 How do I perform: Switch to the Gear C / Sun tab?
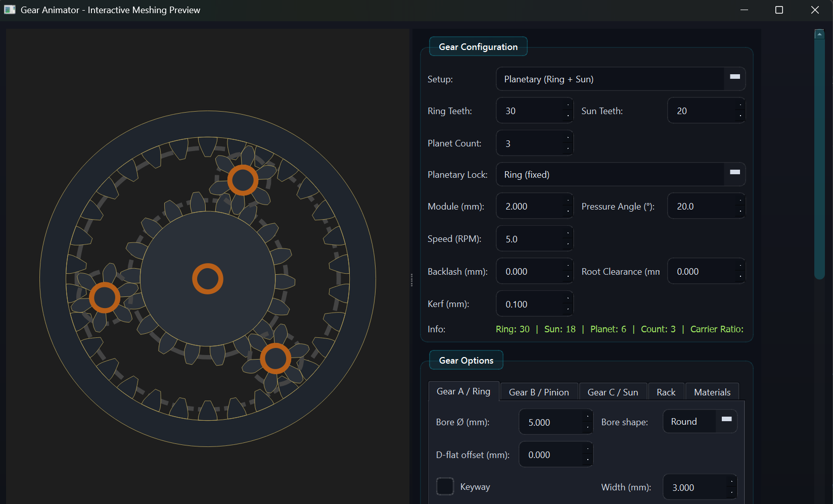pos(613,391)
